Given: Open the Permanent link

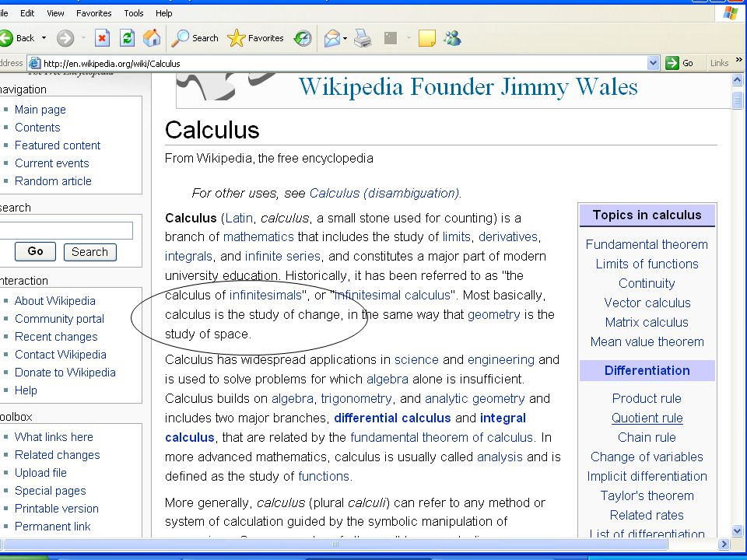Looking at the screenshot, I should point(52,527).
